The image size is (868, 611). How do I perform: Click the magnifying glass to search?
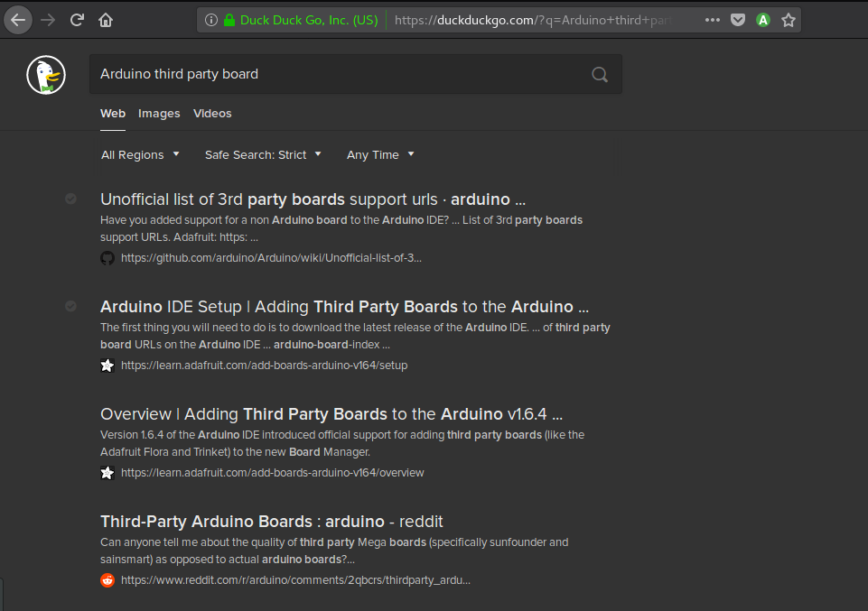pyautogui.click(x=599, y=75)
